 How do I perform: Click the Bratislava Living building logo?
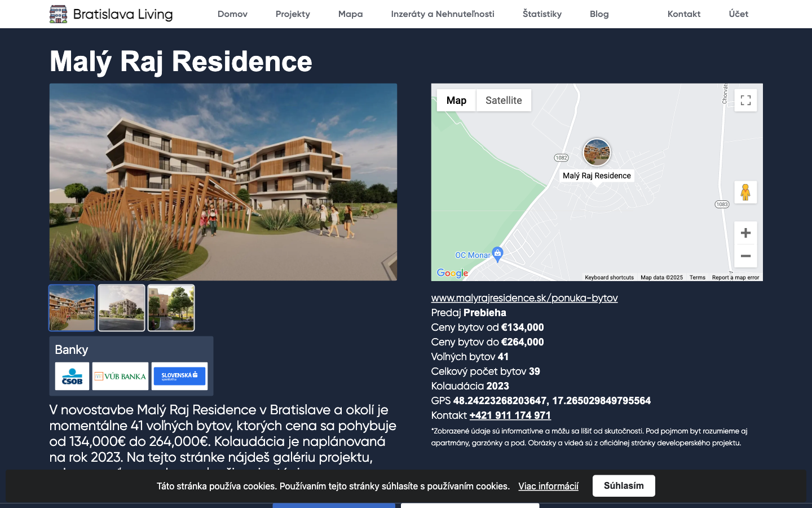point(58,12)
